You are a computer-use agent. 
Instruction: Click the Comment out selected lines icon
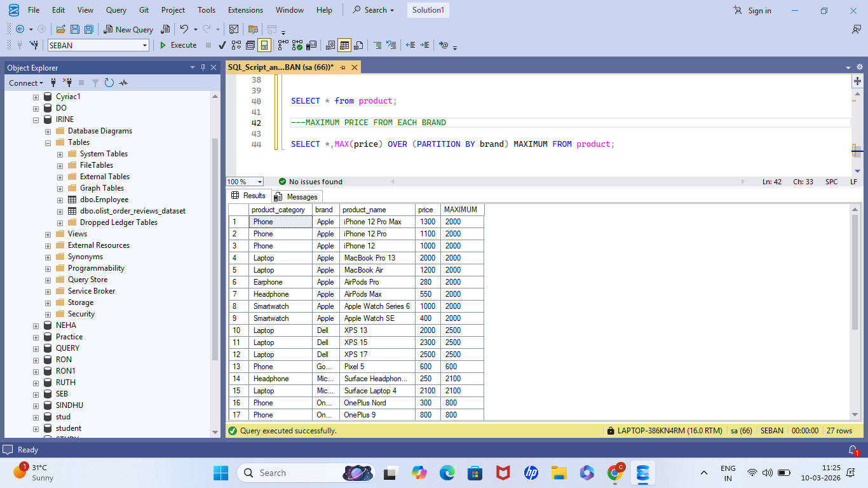tap(377, 45)
